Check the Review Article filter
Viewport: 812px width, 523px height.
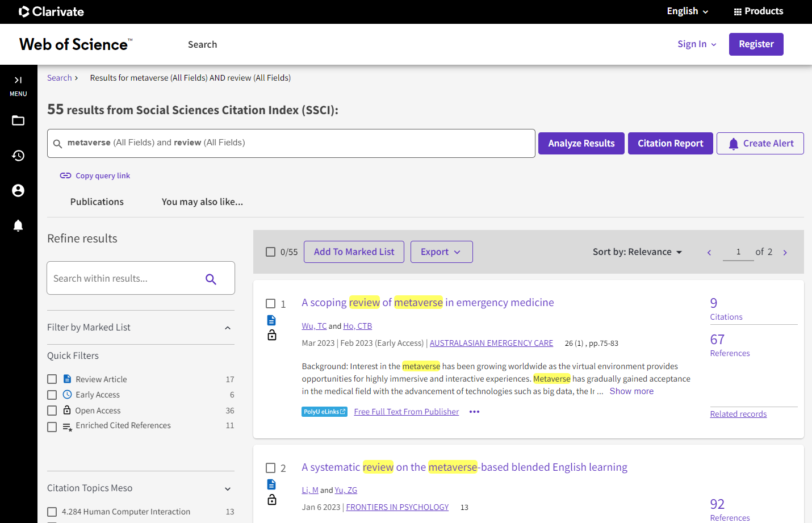(x=52, y=379)
